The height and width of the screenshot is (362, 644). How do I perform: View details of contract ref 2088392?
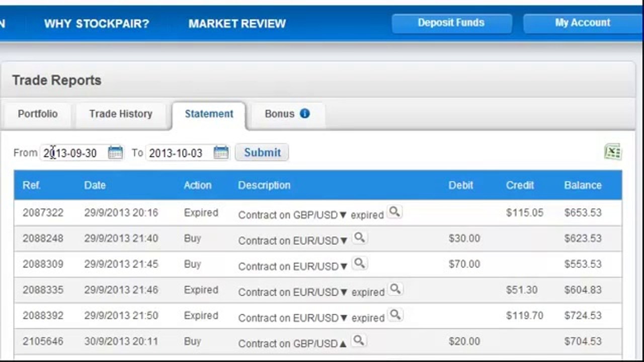pyautogui.click(x=395, y=315)
